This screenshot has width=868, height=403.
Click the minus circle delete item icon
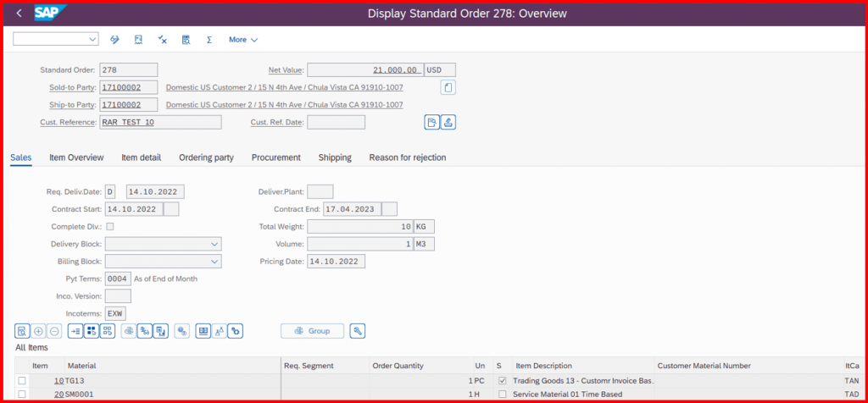(x=54, y=331)
